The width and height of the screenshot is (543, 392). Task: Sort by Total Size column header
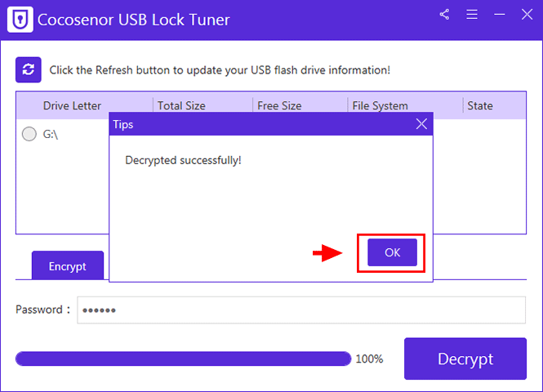181,105
